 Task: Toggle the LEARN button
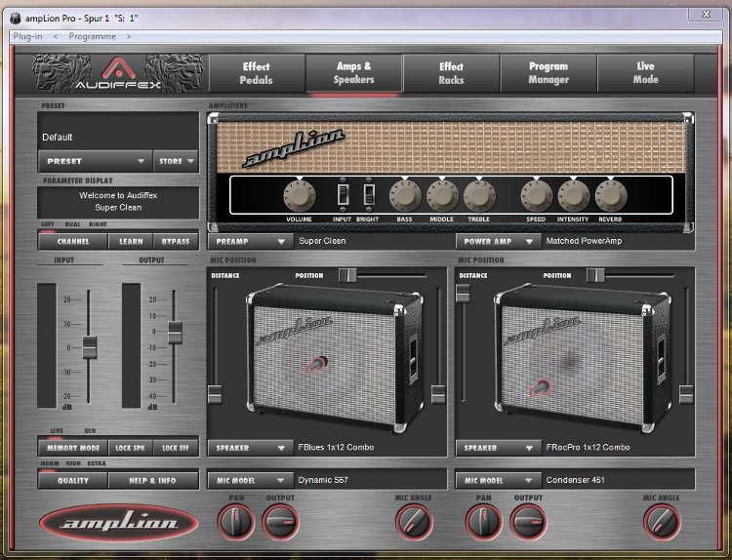tap(131, 241)
